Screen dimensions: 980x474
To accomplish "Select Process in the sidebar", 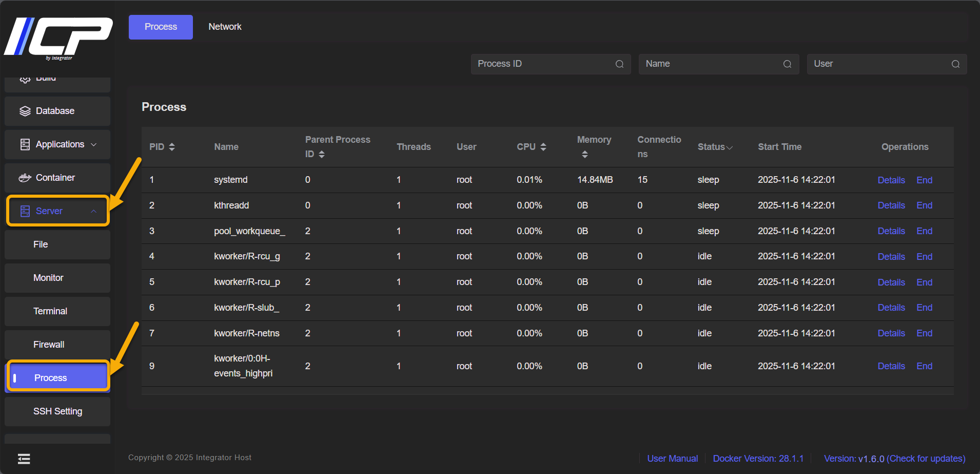I will point(57,377).
